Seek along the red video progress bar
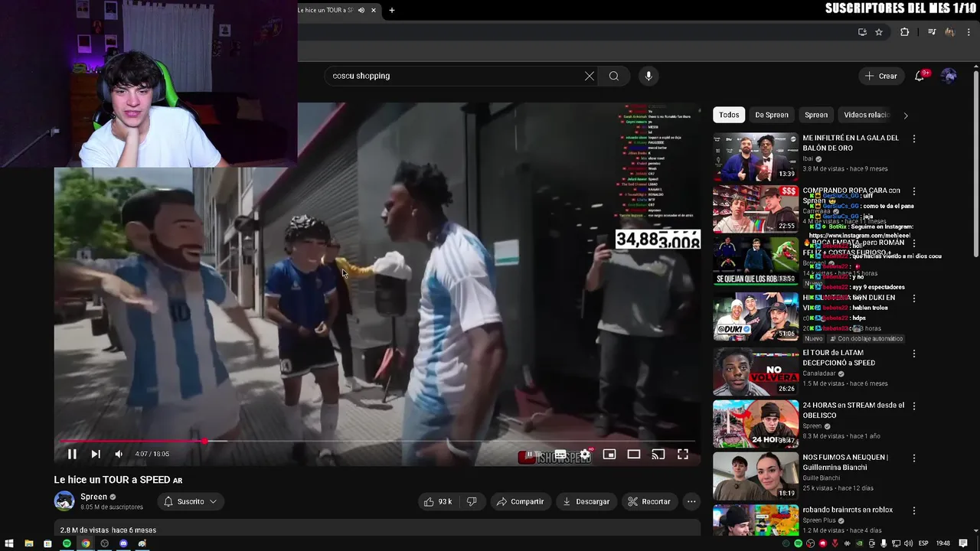The height and width of the screenshot is (551, 980). 377,442
